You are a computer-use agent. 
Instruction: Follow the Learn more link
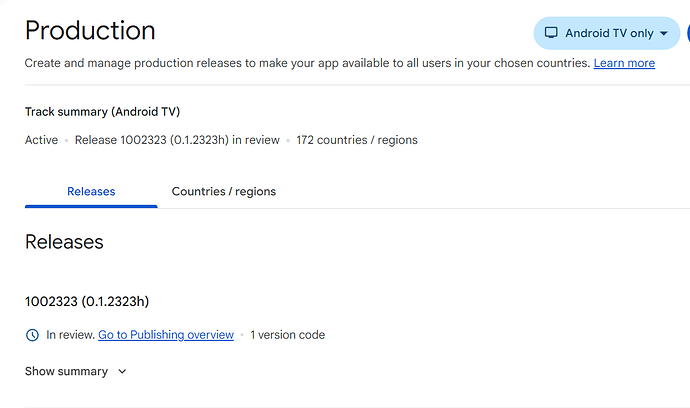tap(624, 63)
